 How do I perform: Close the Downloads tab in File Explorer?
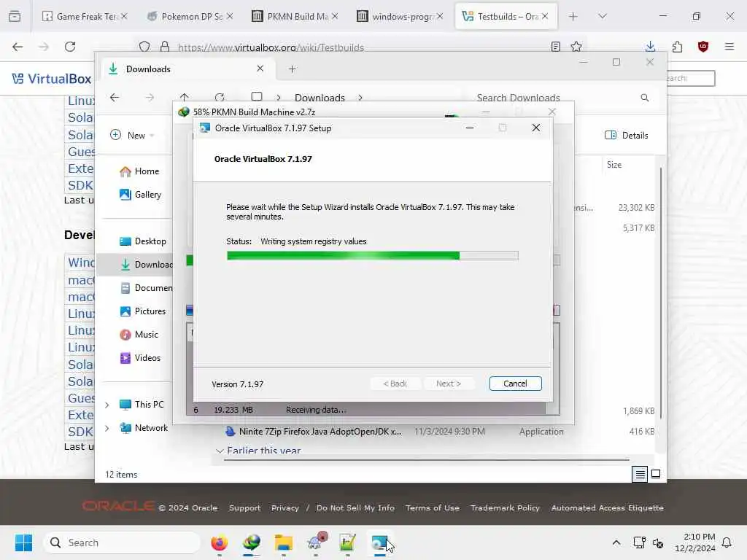pos(260,69)
